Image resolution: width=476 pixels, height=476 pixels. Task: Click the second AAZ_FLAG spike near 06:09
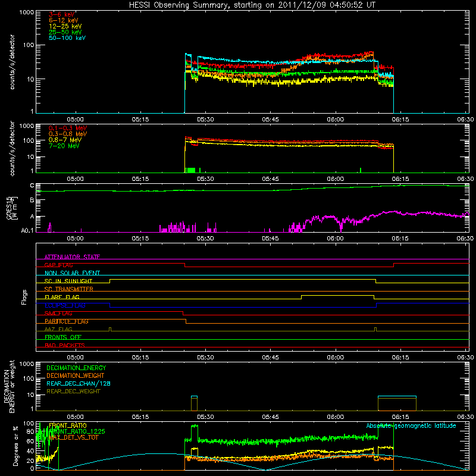375,329
